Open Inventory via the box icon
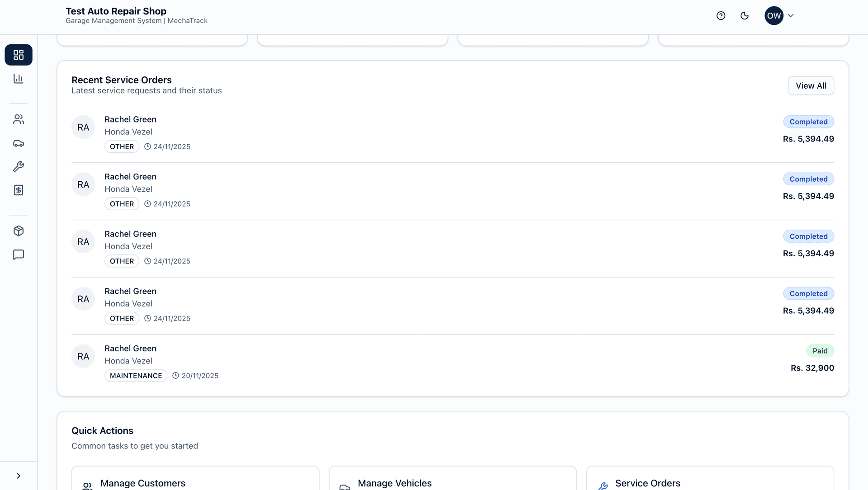 point(18,231)
